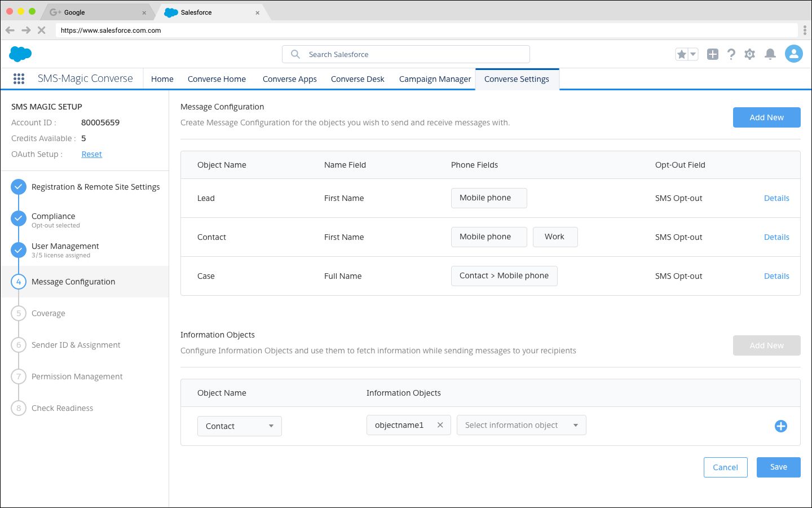This screenshot has width=812, height=508.
Task: Close the Google browser tab
Action: [x=144, y=12]
